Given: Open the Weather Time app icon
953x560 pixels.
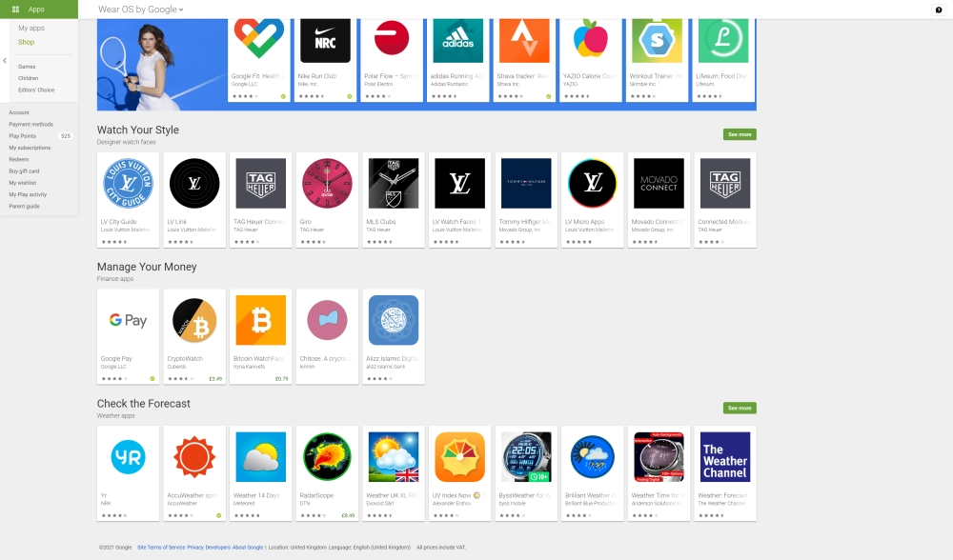Looking at the screenshot, I should (x=659, y=457).
